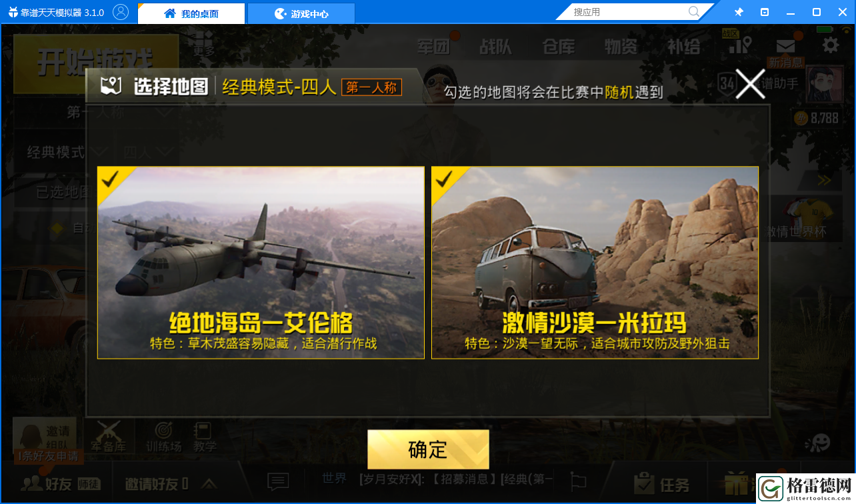Expand the 经典模式 dropdown
This screenshot has height=504, width=856.
click(x=66, y=152)
